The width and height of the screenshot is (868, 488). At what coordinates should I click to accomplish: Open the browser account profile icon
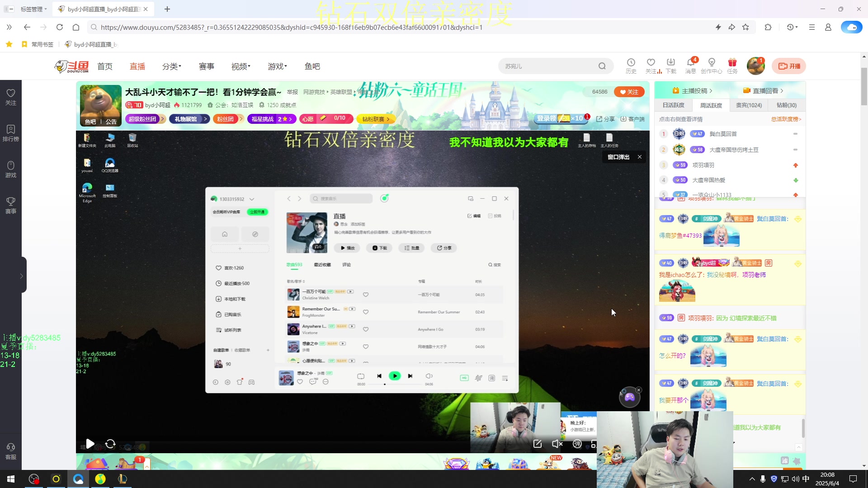tap(828, 27)
